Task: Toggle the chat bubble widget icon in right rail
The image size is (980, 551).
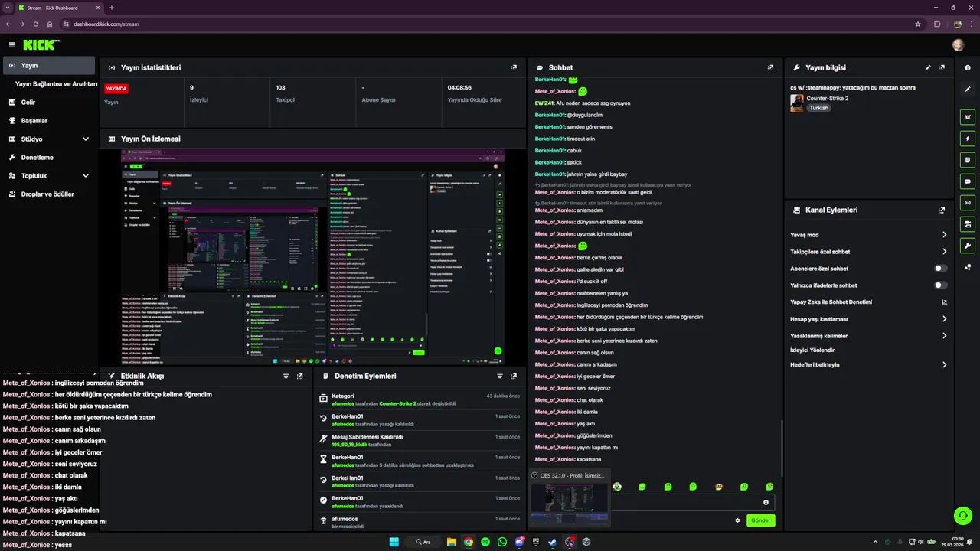Action: click(x=968, y=181)
